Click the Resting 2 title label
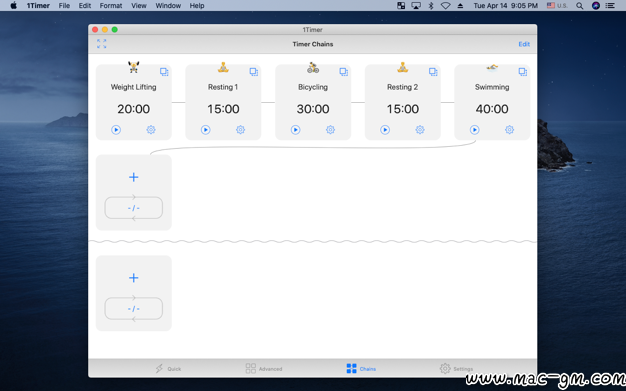This screenshot has height=391, width=626. tap(402, 87)
